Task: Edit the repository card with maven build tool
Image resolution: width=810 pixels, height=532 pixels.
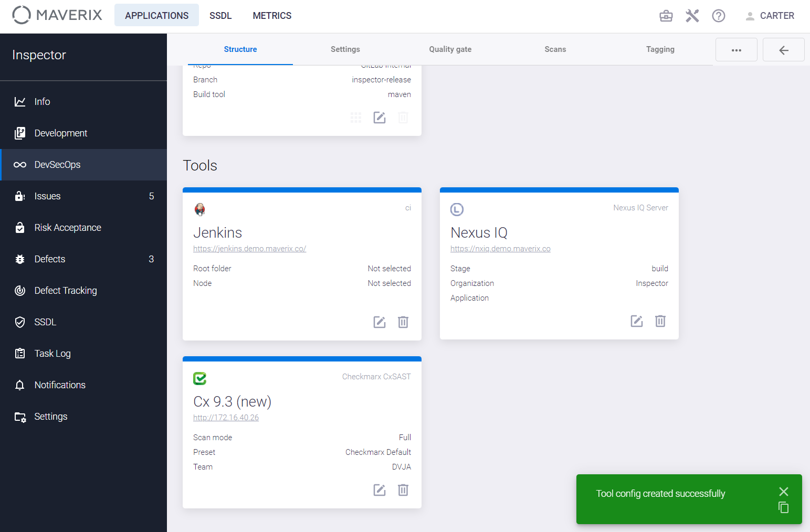Action: pos(380,118)
